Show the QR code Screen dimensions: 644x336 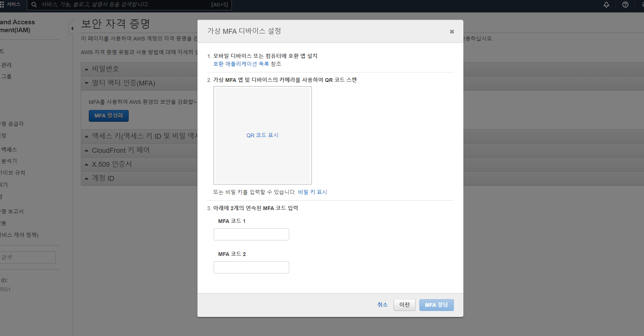(x=262, y=135)
